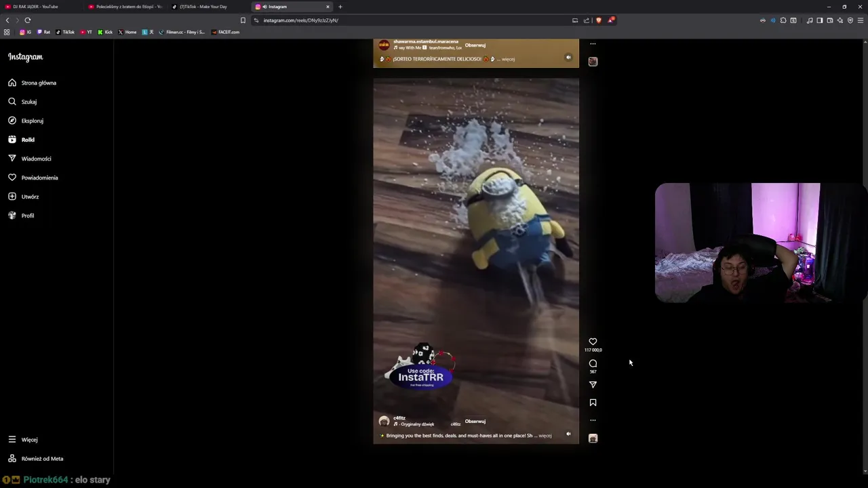Click the page vertical scrollbar
The image size is (868, 488).
click(865, 258)
